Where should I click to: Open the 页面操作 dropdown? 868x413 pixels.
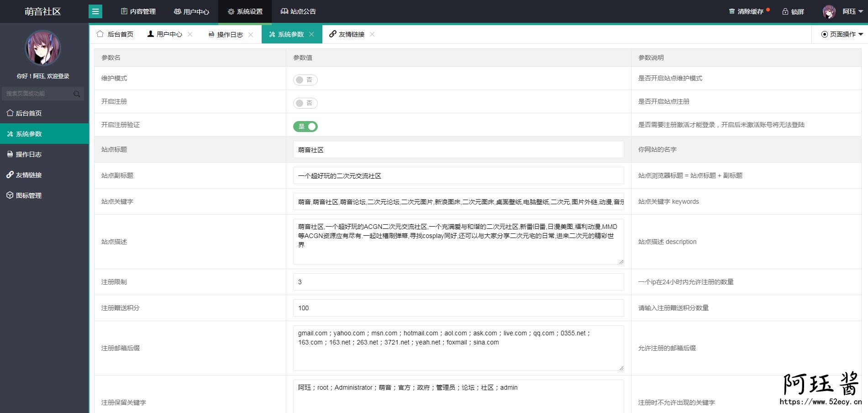pos(842,34)
